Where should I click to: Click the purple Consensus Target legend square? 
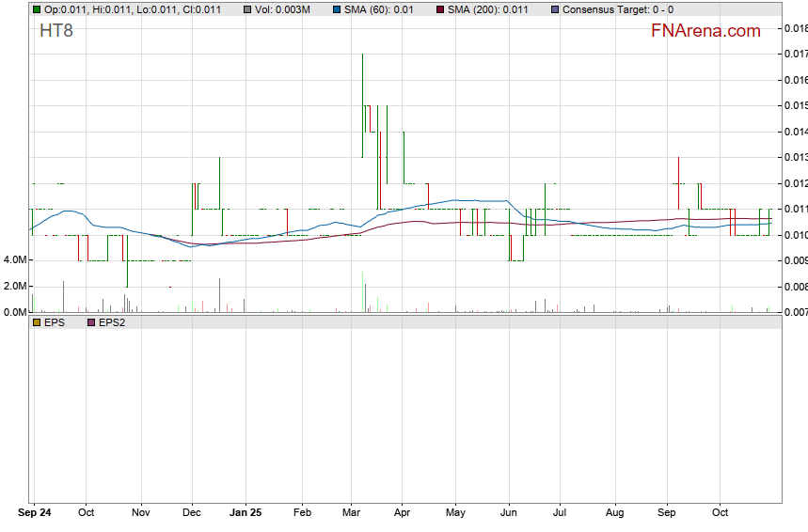pyautogui.click(x=555, y=10)
